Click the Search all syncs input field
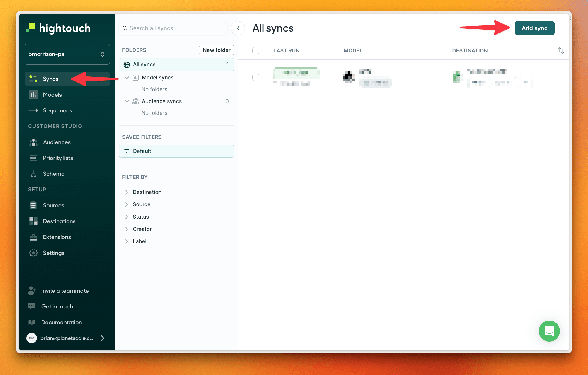 [172, 28]
